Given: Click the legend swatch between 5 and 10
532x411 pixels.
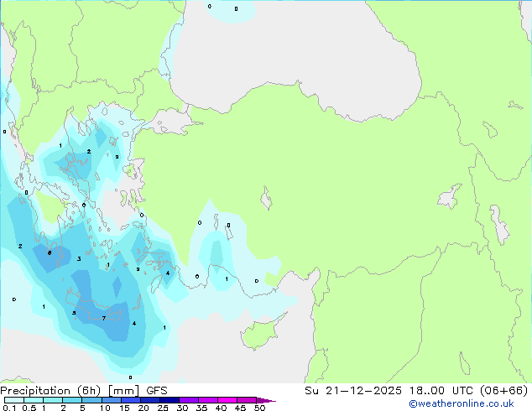Looking at the screenshot, I should (92, 400).
